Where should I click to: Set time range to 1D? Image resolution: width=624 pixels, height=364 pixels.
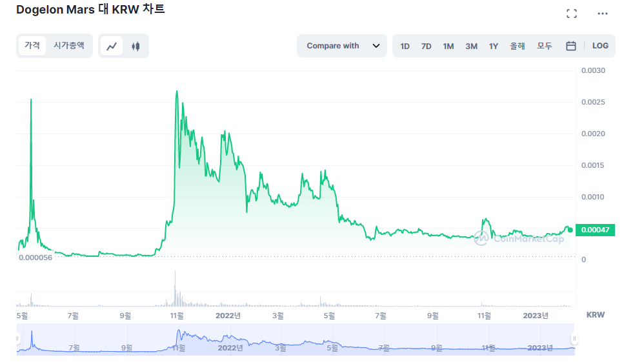click(405, 46)
